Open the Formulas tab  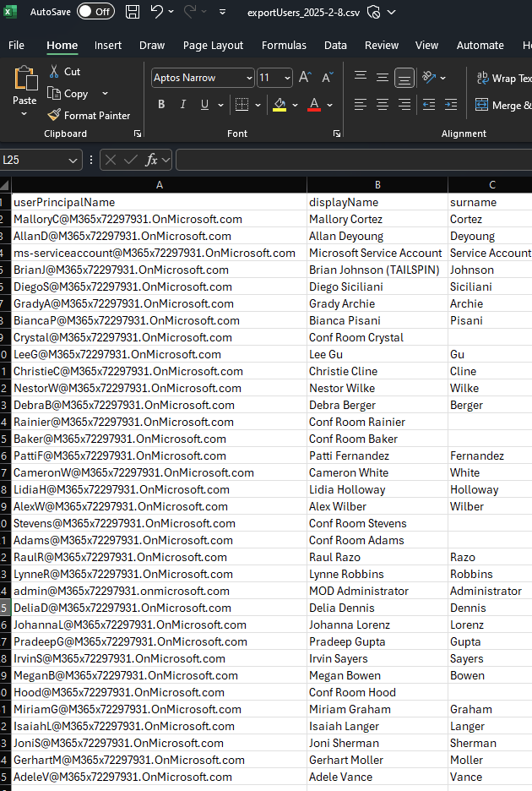point(284,46)
